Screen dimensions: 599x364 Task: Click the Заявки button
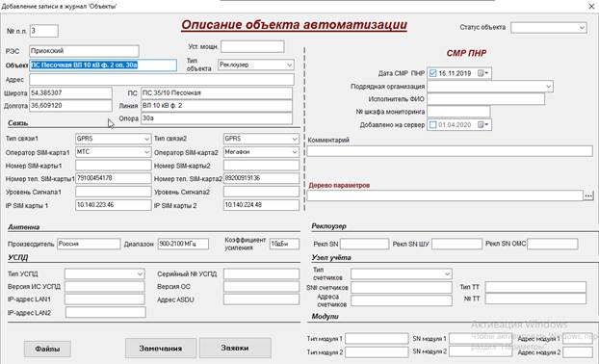[x=235, y=348]
